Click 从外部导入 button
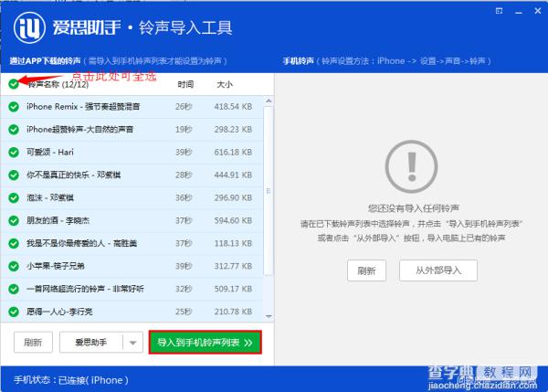 438,270
